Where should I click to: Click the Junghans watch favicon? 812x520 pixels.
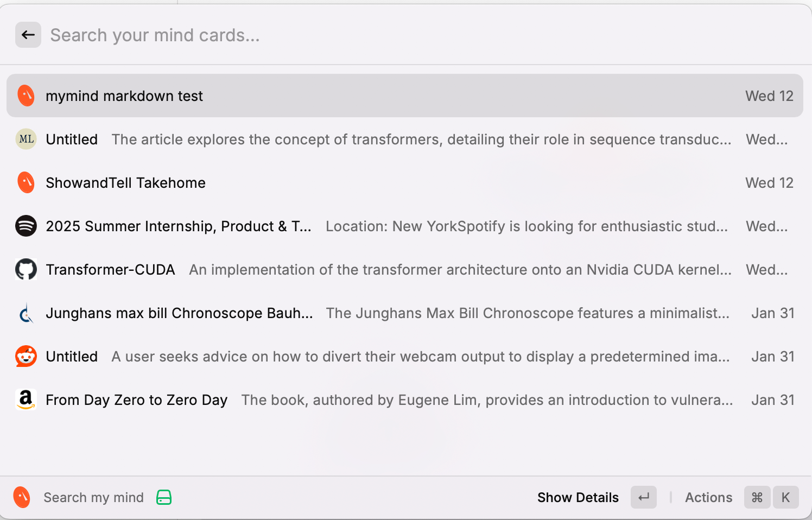click(x=26, y=313)
